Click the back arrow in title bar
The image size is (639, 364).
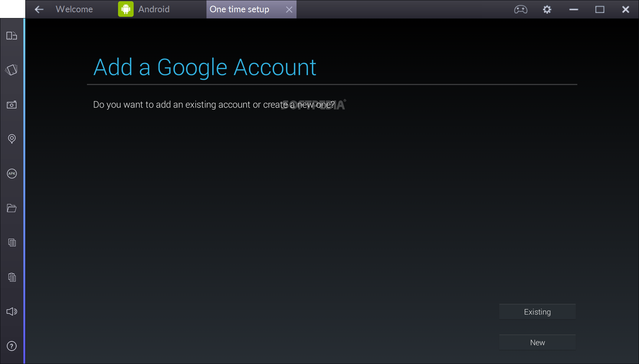point(39,10)
